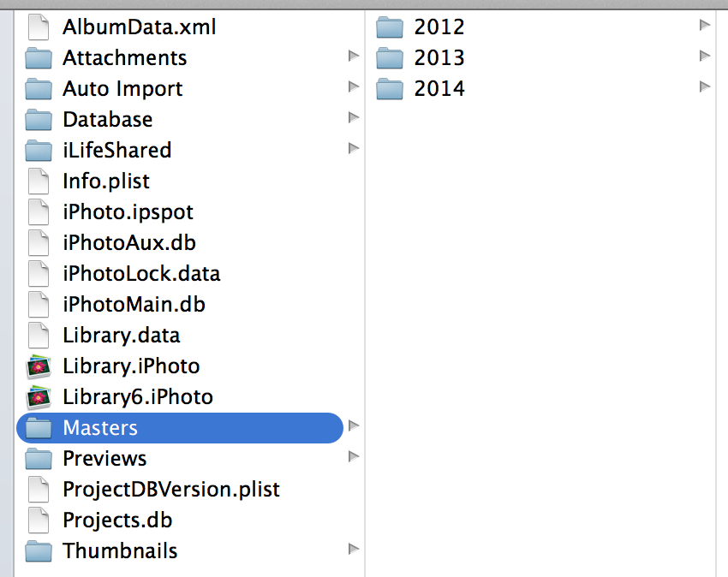Click the 2012 folder icon
728x577 pixels.
coord(390,27)
